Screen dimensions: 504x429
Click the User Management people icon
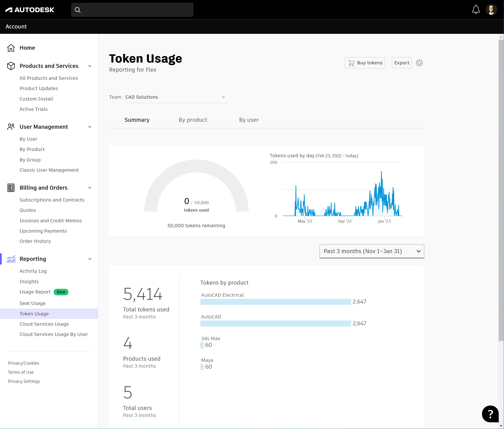(x=11, y=127)
